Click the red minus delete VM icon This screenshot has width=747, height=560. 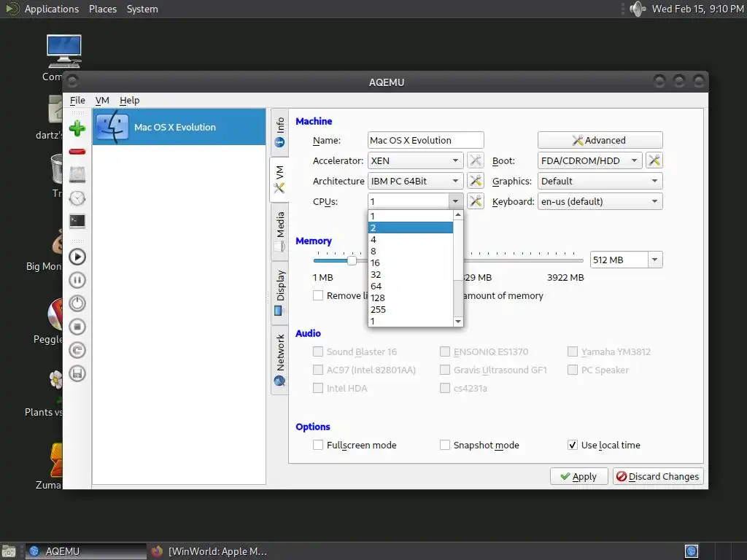tap(77, 152)
